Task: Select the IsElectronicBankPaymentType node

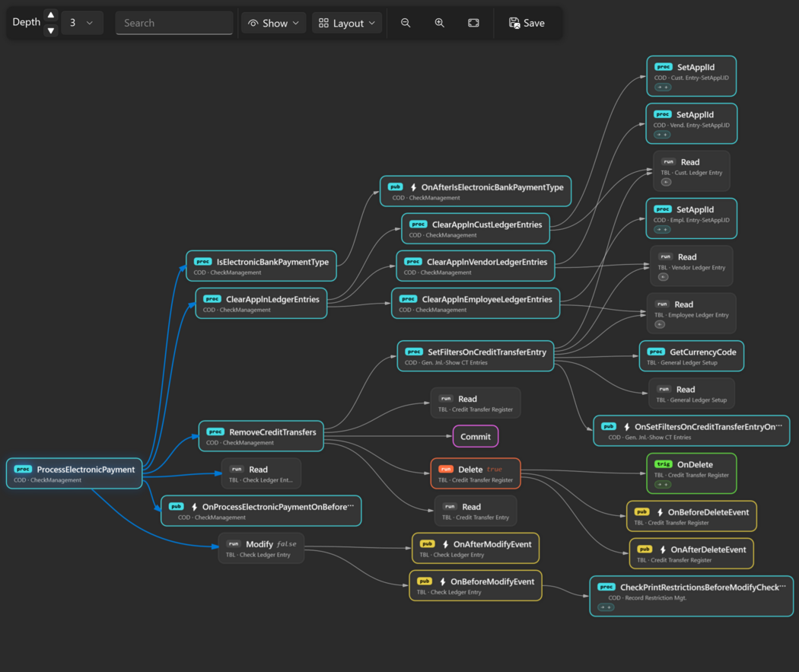Action: (x=262, y=266)
